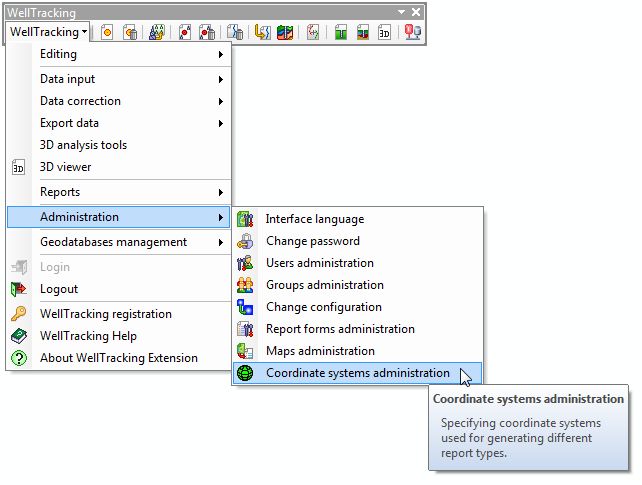This screenshot has height=485, width=642.
Task: Select the Administration menu entry
Action: [x=119, y=217]
